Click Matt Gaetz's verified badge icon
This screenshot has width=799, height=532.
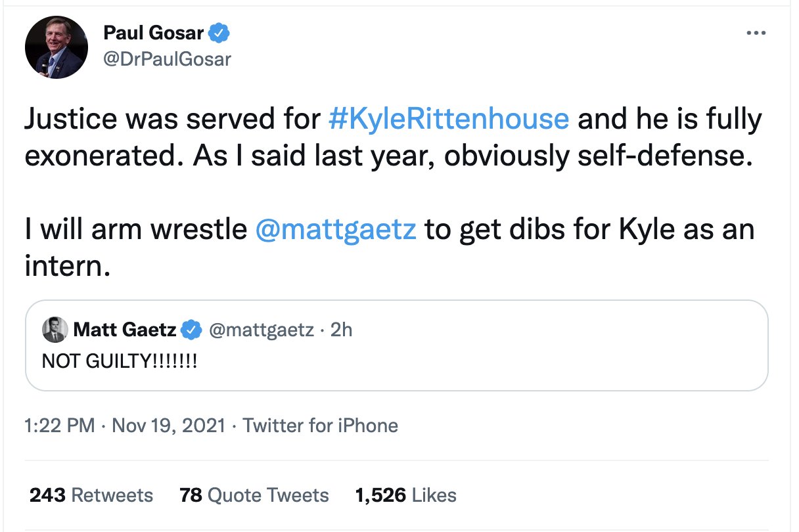tap(191, 330)
